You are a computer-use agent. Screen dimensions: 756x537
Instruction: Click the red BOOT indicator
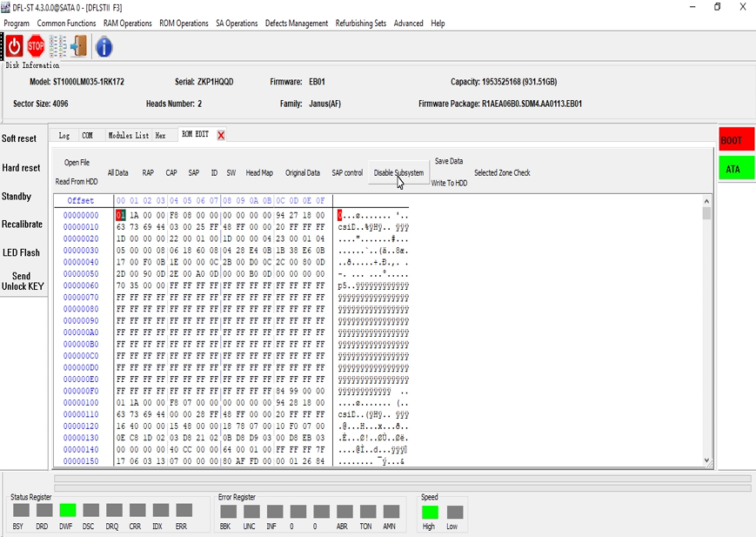(x=735, y=138)
